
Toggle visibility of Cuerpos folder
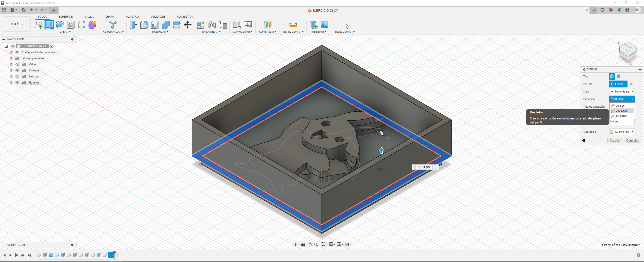(x=17, y=70)
